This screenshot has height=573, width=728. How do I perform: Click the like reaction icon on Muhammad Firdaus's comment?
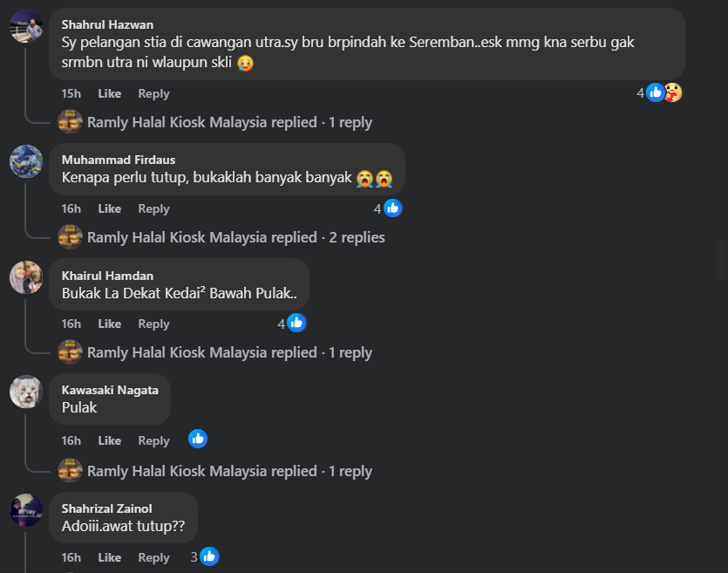(x=393, y=208)
